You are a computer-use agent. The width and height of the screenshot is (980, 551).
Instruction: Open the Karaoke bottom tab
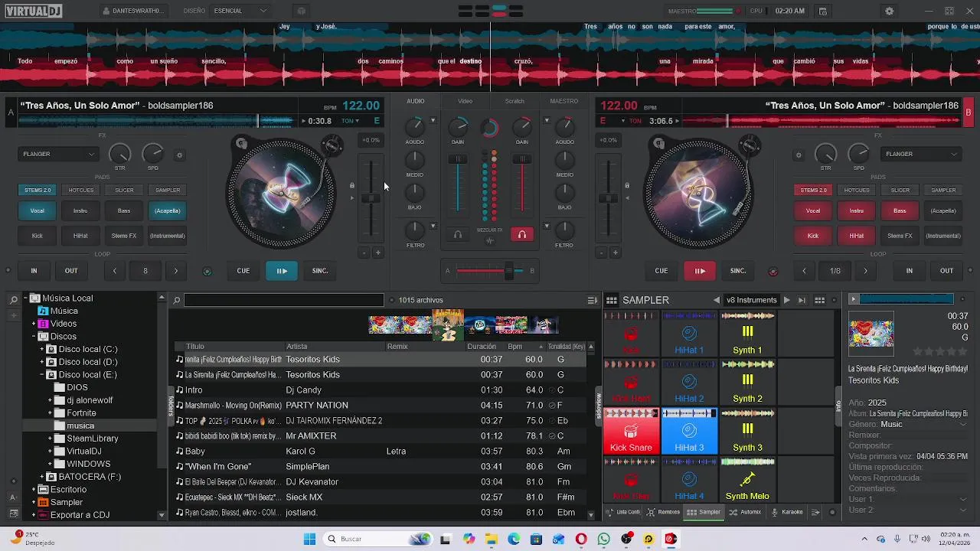pos(786,512)
